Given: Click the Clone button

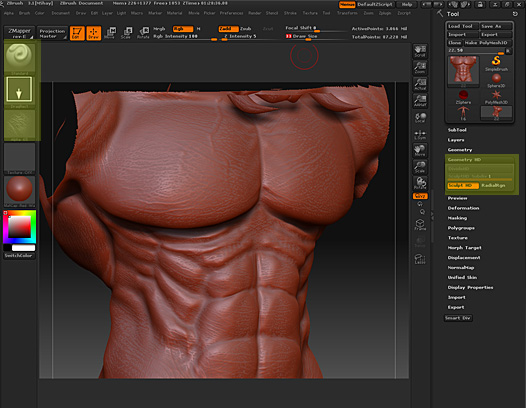Looking at the screenshot, I should 454,43.
